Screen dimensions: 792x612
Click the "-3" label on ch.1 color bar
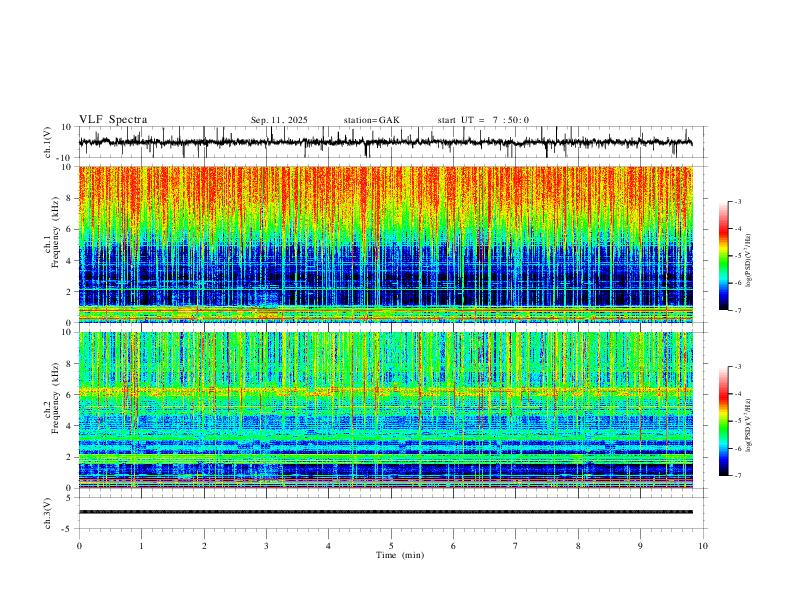(737, 201)
